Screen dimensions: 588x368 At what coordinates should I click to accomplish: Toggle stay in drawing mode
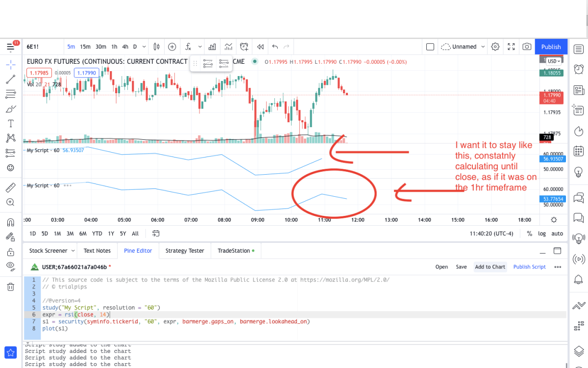[x=10, y=237]
